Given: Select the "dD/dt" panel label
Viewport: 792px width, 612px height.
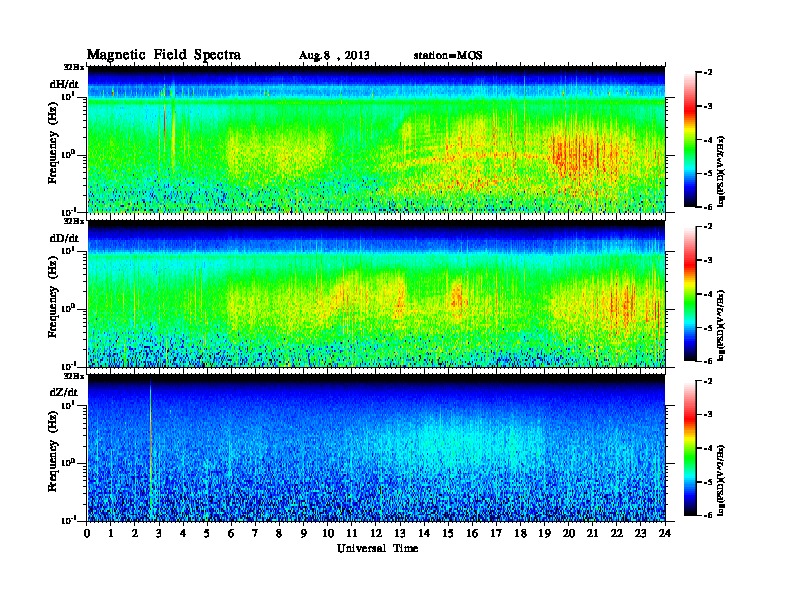Looking at the screenshot, I should 64,238.
